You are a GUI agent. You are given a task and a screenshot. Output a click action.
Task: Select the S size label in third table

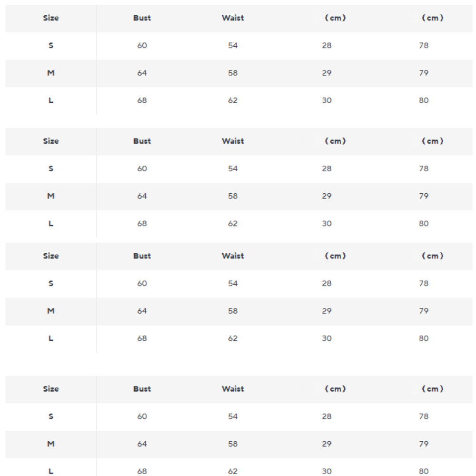(51, 284)
